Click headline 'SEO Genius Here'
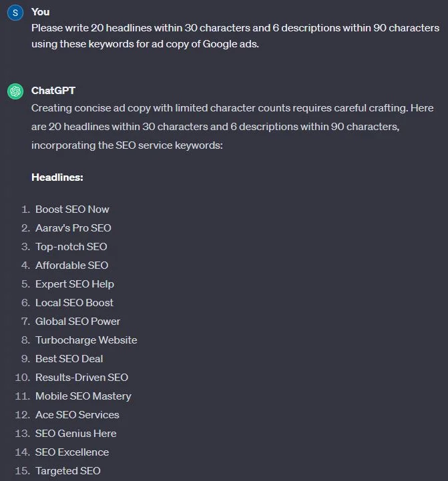Viewport: 448px width, 481px height. pos(76,434)
